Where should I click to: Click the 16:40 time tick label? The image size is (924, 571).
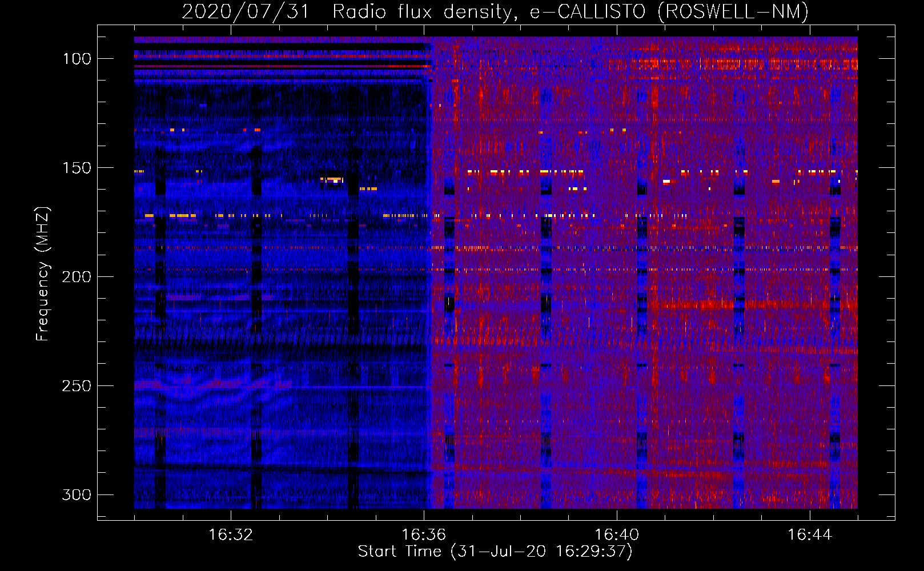pyautogui.click(x=617, y=535)
